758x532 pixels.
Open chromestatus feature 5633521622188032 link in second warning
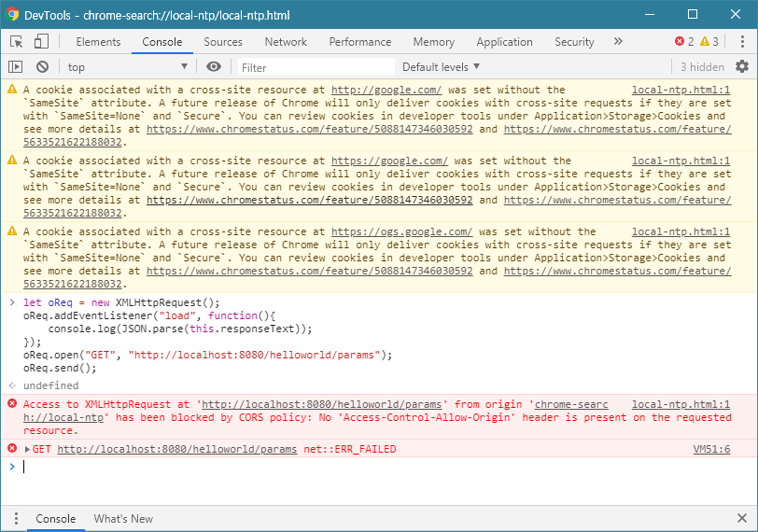click(617, 200)
